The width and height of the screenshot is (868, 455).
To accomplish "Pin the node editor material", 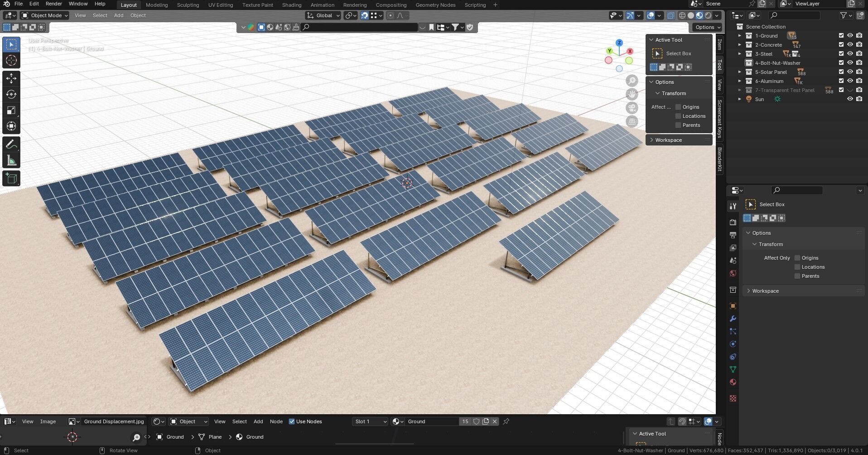I will tap(506, 421).
